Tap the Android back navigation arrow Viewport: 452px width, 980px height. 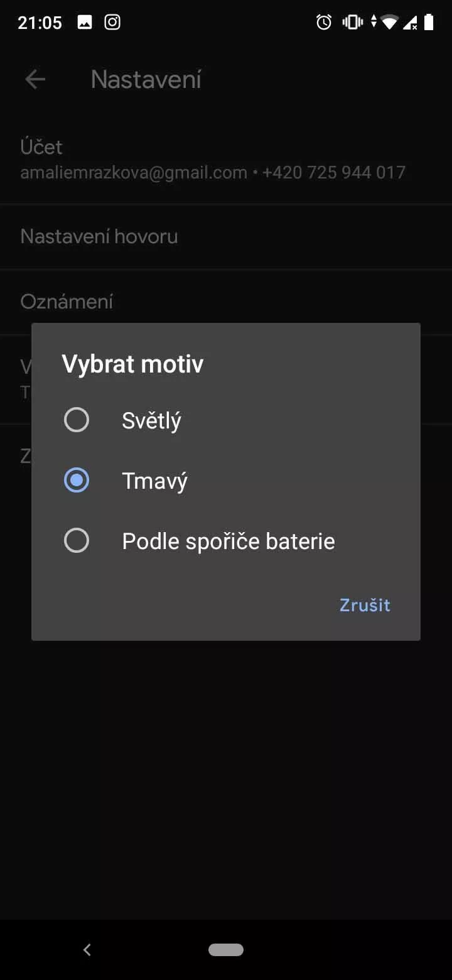[x=87, y=950]
